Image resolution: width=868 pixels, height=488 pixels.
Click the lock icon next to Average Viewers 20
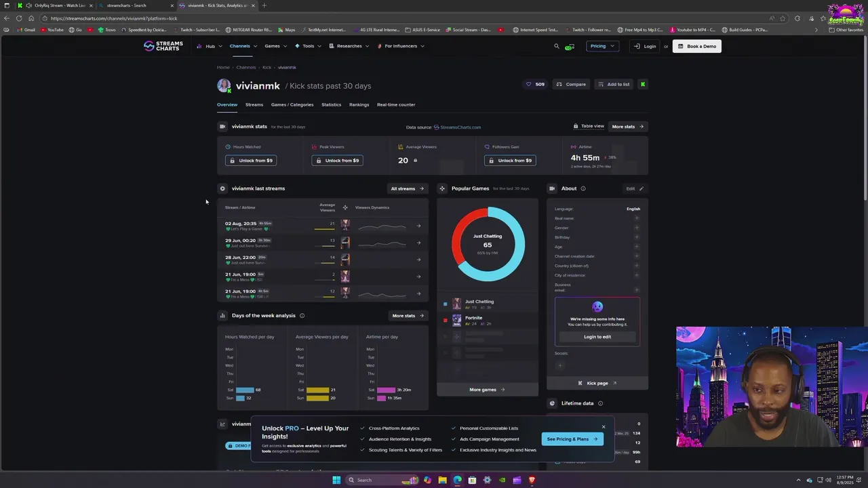(x=415, y=161)
